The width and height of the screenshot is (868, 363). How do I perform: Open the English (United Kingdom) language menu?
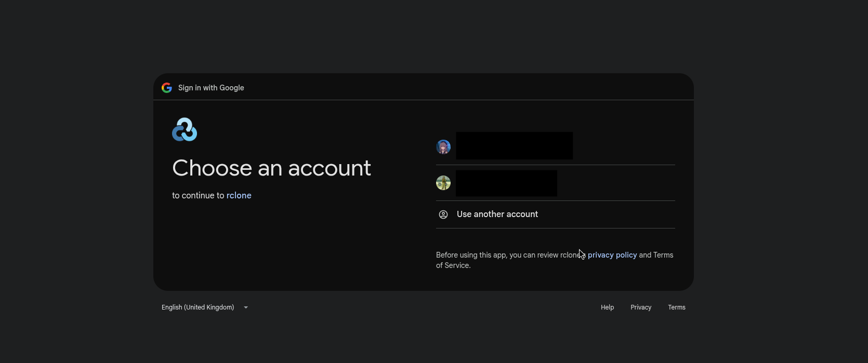point(198,307)
